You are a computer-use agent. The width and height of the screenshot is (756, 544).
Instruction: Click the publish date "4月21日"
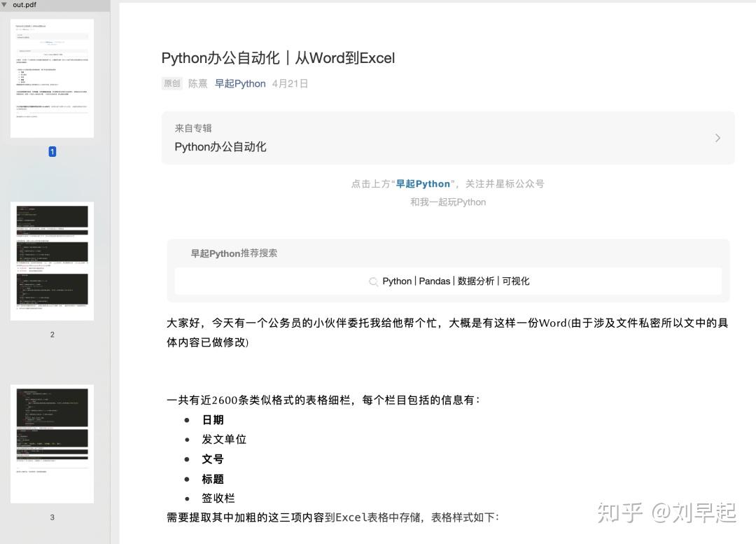pyautogui.click(x=290, y=83)
